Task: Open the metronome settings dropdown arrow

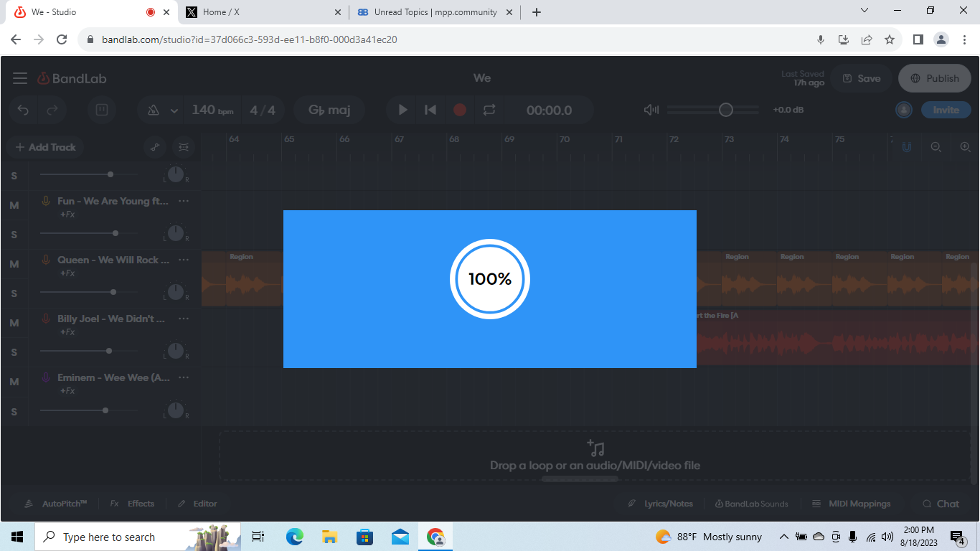Action: click(x=174, y=110)
